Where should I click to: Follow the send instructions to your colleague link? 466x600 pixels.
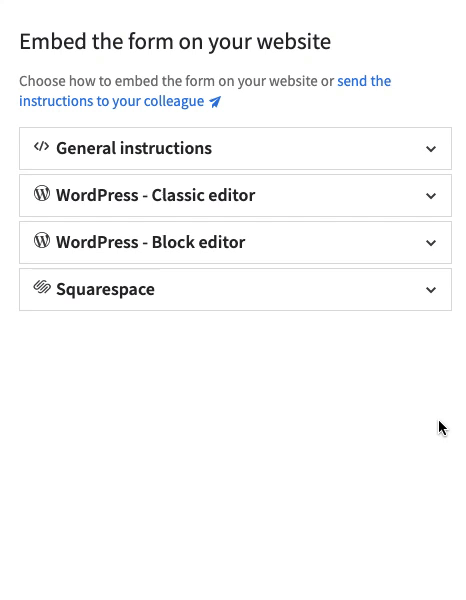click(205, 91)
